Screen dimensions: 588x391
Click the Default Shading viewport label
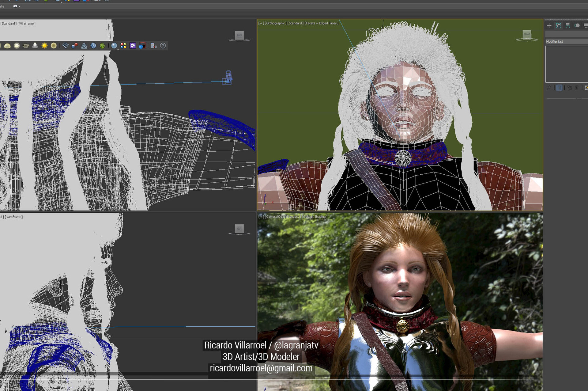click(315, 217)
